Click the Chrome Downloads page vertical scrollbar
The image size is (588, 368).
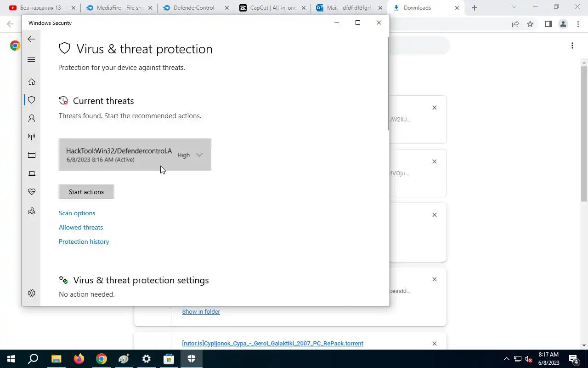[584, 133]
